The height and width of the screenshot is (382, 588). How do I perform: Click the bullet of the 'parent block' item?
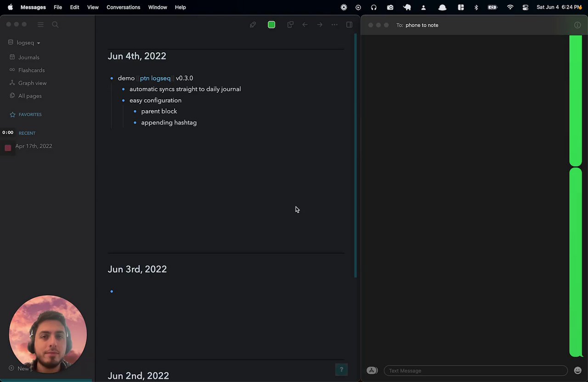click(x=135, y=111)
